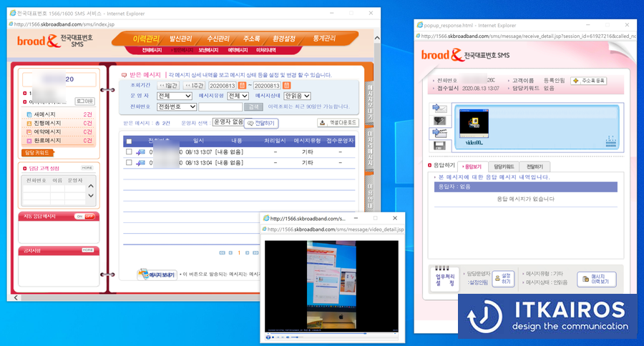Viewport: 644px width, 346px height.
Task: Click the video clip arrow icon in popup
Action: coord(439,133)
